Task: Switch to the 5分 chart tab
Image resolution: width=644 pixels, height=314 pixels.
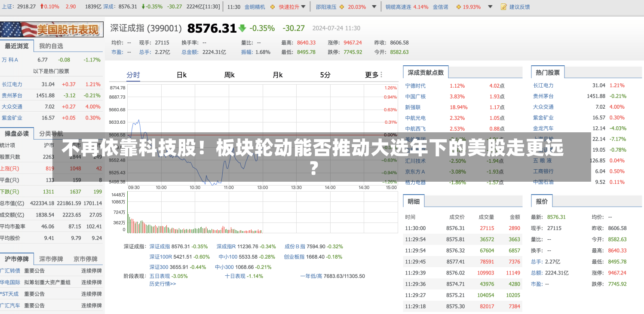Action: [x=325, y=75]
